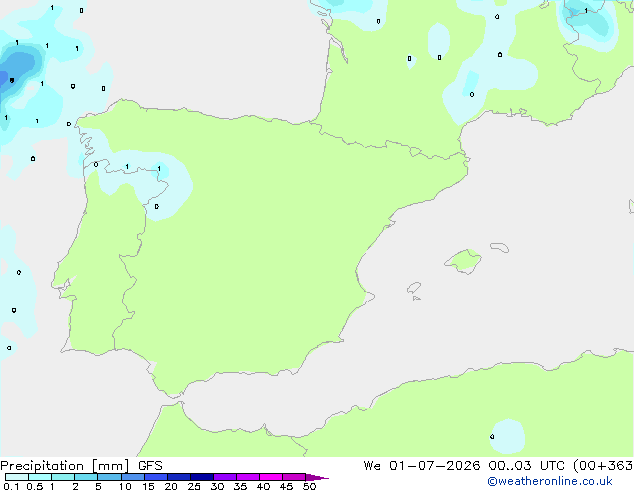The width and height of the screenshot is (634, 490).
Task: Click the 'We' weekday label
Action: [x=372, y=466]
